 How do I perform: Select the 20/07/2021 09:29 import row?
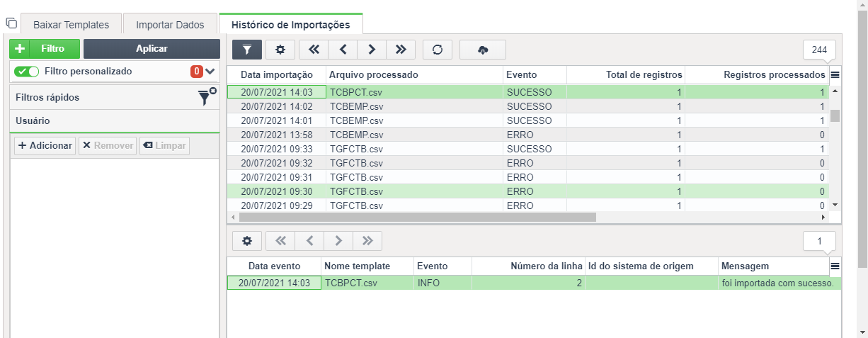point(527,205)
